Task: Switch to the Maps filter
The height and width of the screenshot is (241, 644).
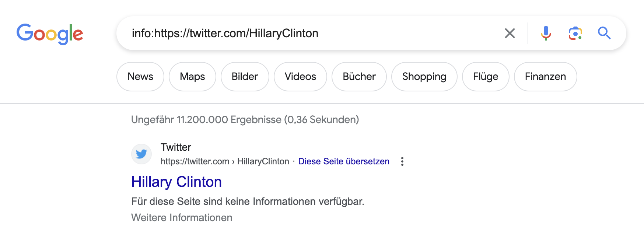Action: (x=192, y=77)
